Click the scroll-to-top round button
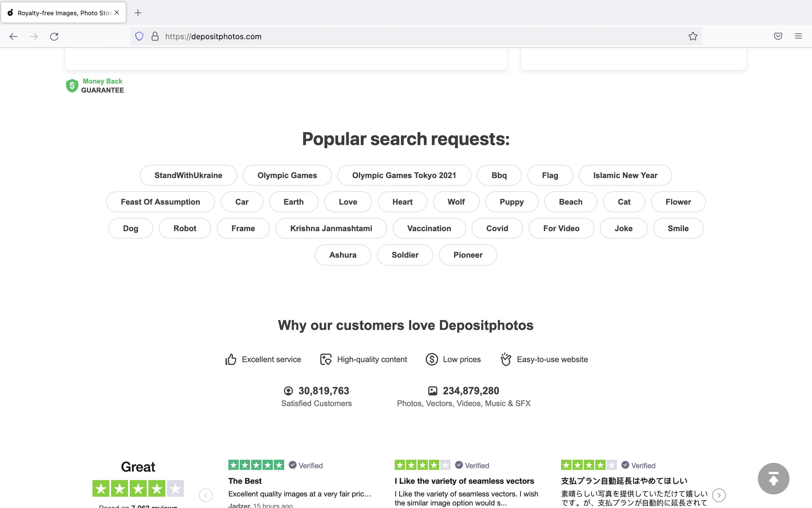The image size is (812, 508). [x=773, y=478]
